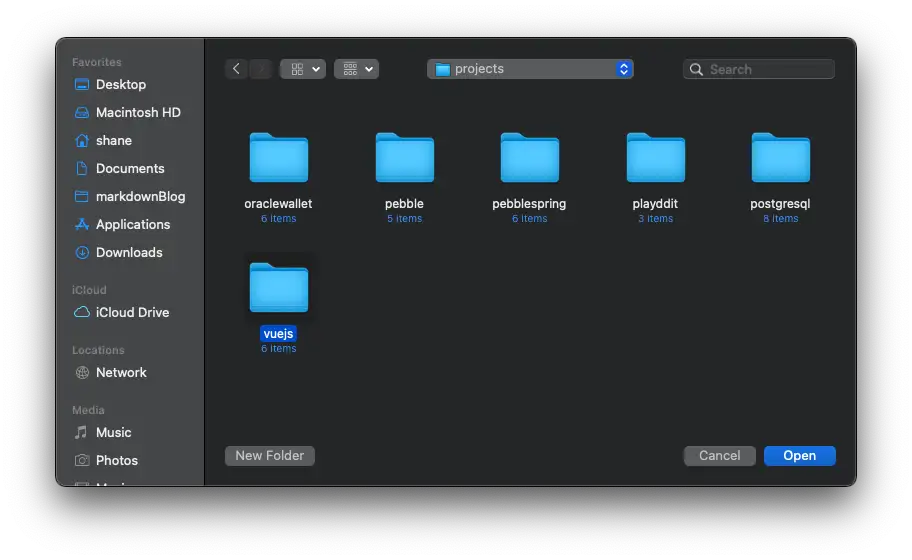Go forward with the right chevron button
Image resolution: width=912 pixels, height=560 pixels.
point(261,69)
